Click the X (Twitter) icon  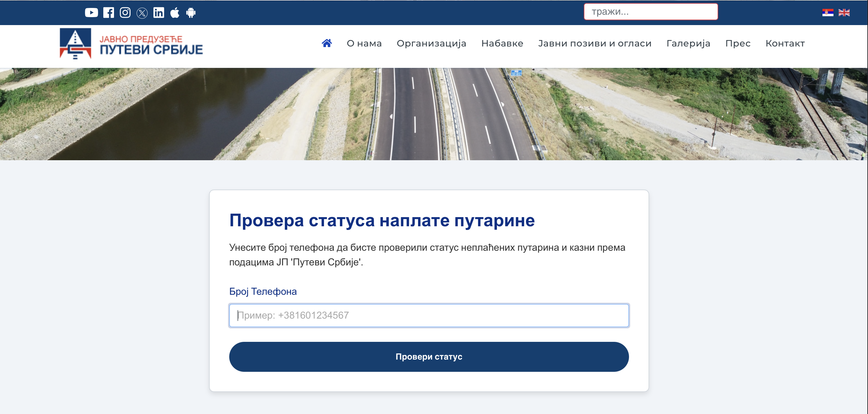point(142,13)
